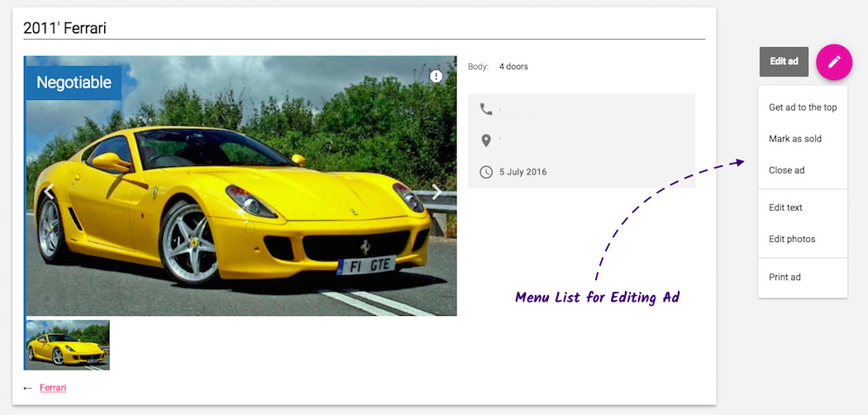
Task: Choose Get ad to the top
Action: pyautogui.click(x=803, y=107)
